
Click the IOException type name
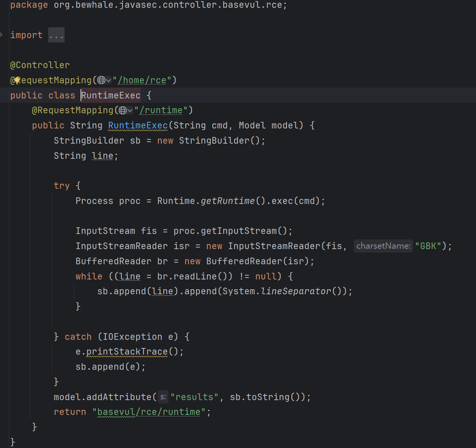[133, 337]
